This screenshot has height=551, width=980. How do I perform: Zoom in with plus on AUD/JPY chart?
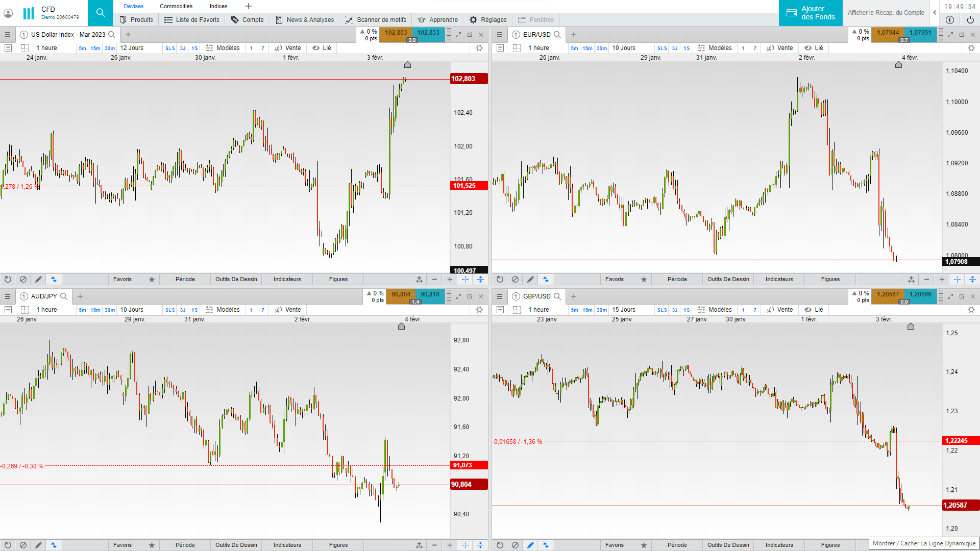click(x=450, y=545)
